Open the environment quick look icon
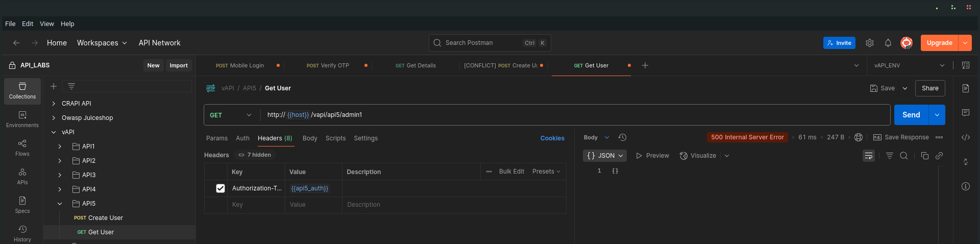 pyautogui.click(x=966, y=65)
